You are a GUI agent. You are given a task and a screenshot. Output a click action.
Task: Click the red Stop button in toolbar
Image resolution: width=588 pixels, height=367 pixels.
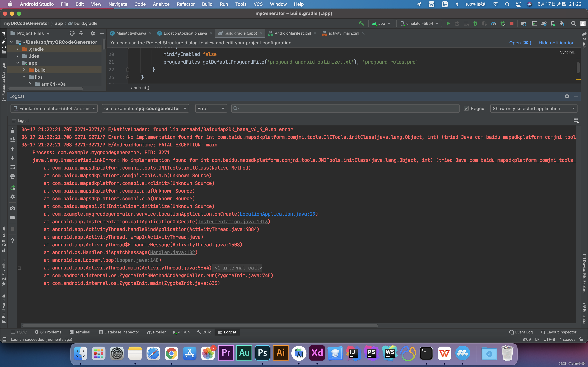[x=512, y=24]
